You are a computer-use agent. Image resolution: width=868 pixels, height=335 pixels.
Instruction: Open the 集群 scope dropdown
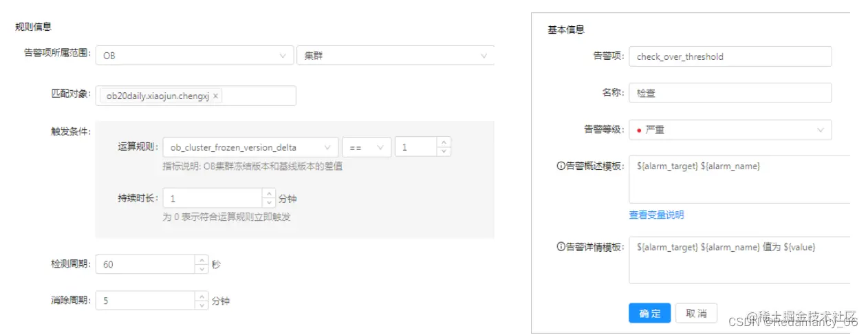(x=395, y=56)
